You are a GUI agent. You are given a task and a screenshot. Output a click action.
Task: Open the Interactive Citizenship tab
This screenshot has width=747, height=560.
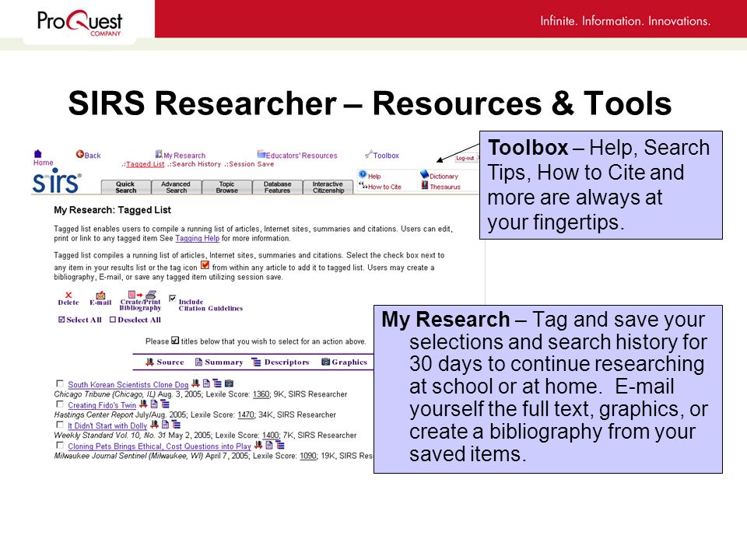click(x=328, y=187)
